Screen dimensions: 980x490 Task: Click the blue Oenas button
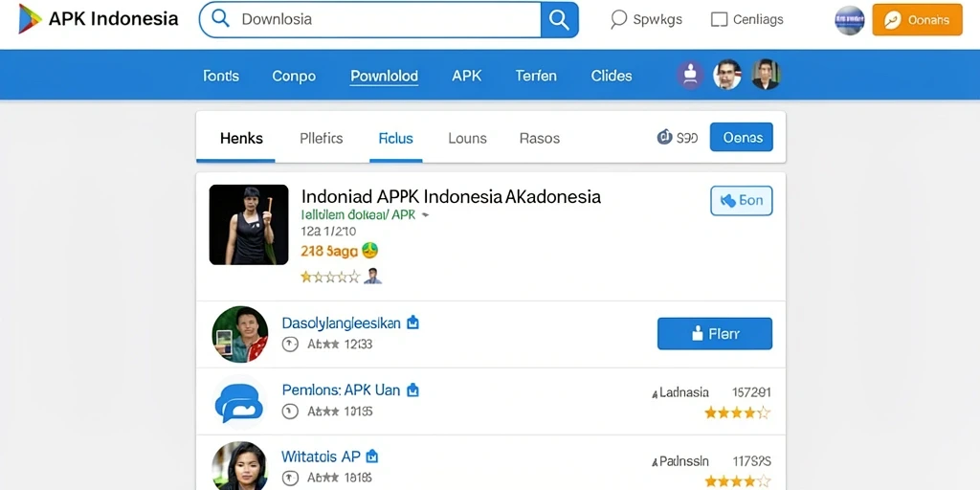pyautogui.click(x=742, y=137)
